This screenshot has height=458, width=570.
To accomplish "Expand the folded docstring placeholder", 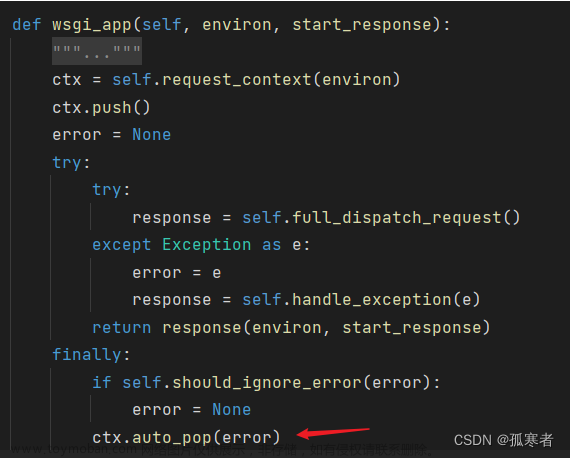I will pyautogui.click(x=97, y=51).
